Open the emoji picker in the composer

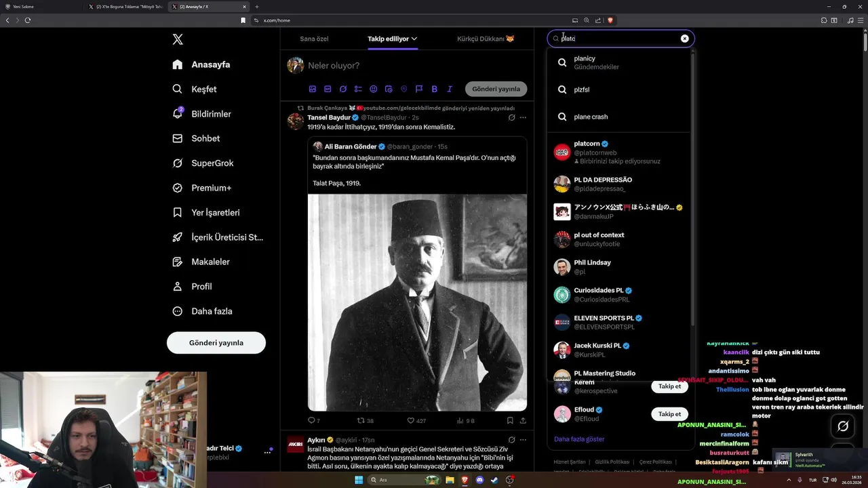(374, 89)
